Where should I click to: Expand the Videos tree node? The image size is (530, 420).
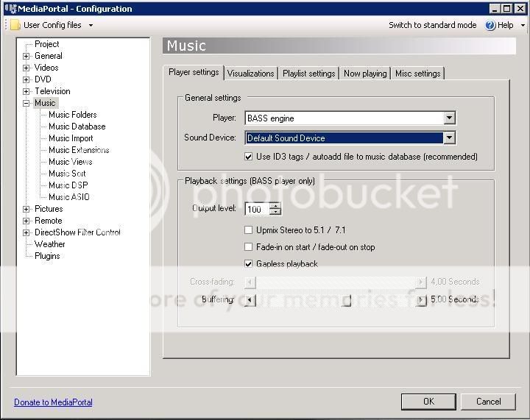[x=26, y=68]
